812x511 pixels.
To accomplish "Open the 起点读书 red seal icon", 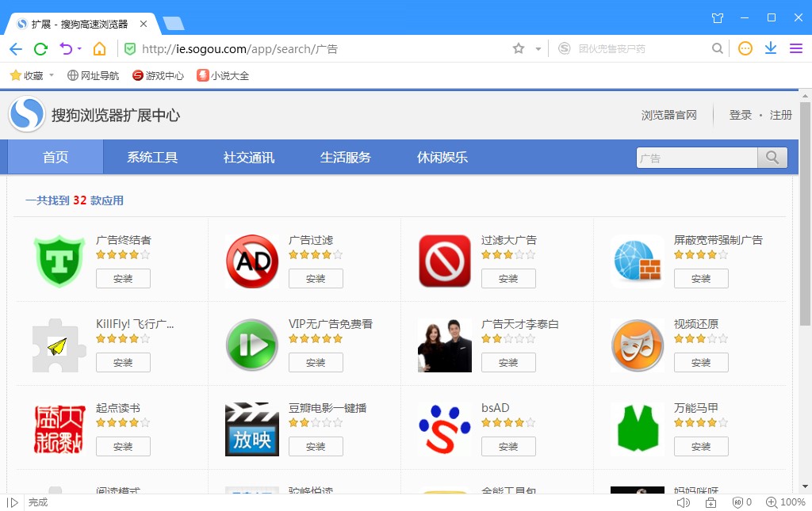I will pos(59,429).
